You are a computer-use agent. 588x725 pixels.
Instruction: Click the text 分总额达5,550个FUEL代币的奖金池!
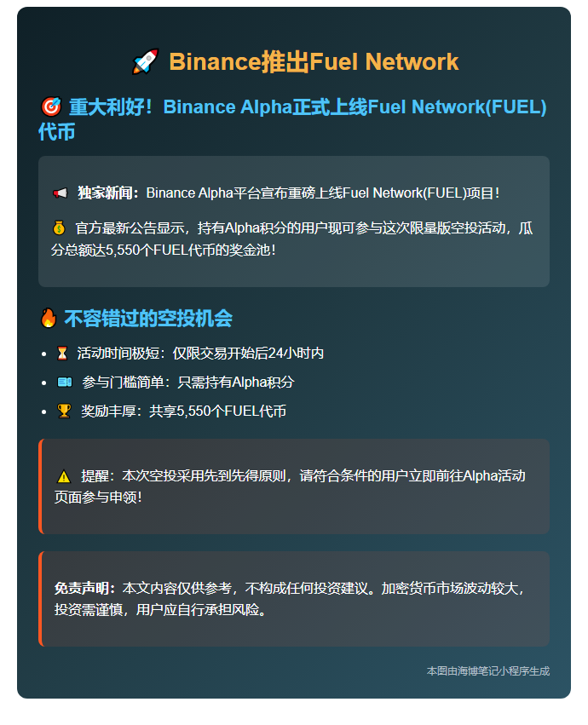click(x=164, y=250)
